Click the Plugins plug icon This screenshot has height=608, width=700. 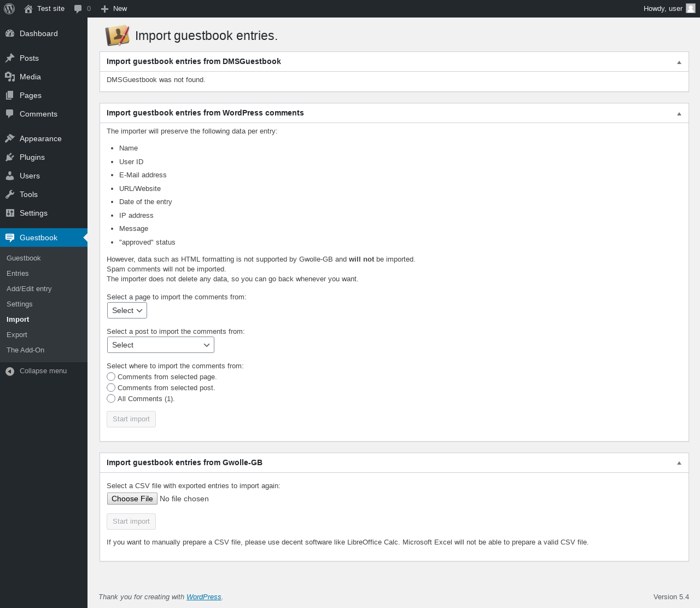[10, 157]
